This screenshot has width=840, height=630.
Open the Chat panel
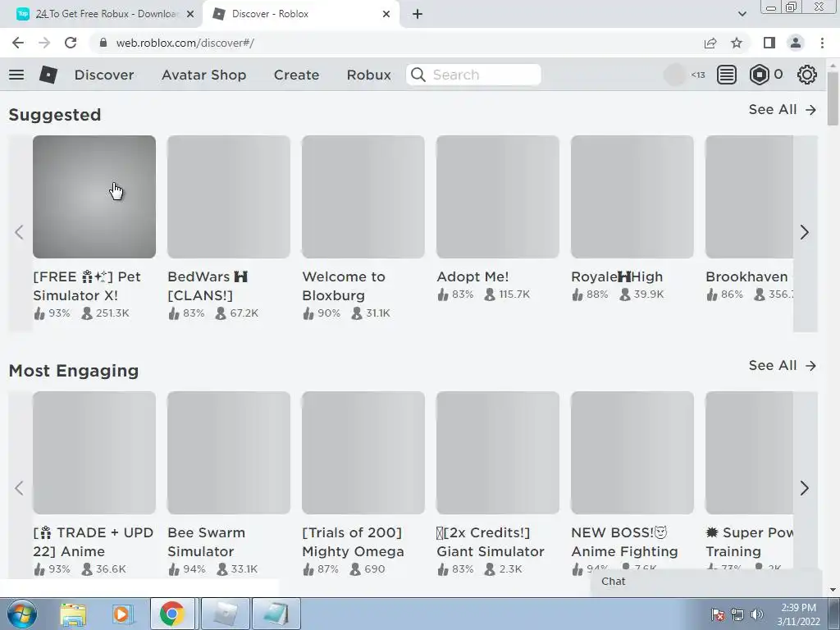706,582
